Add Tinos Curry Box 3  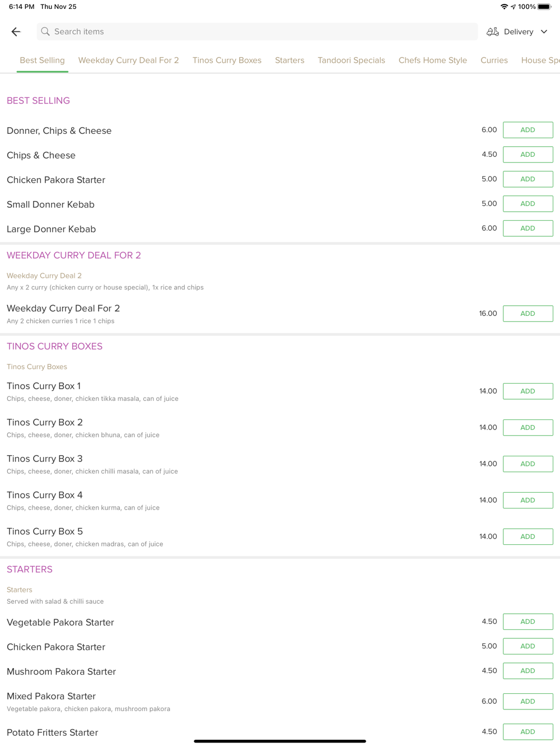[528, 464]
